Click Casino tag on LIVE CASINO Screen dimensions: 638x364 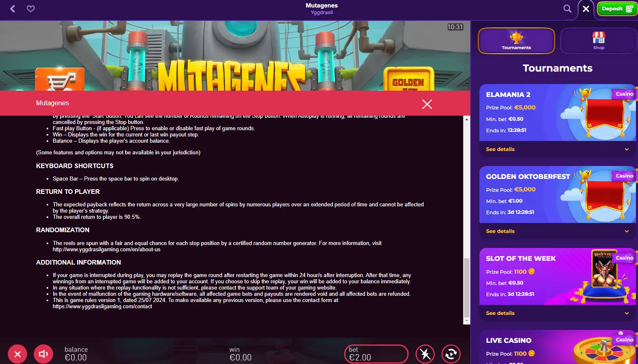coord(624,340)
